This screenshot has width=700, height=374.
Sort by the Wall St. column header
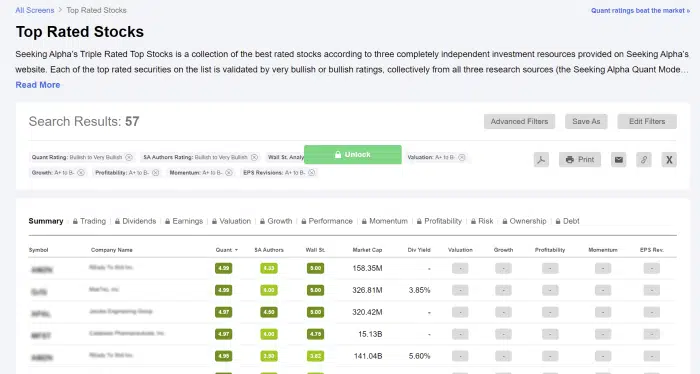[x=315, y=250]
